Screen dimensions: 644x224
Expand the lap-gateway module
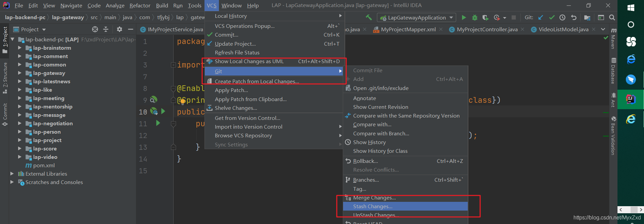[x=19, y=73]
